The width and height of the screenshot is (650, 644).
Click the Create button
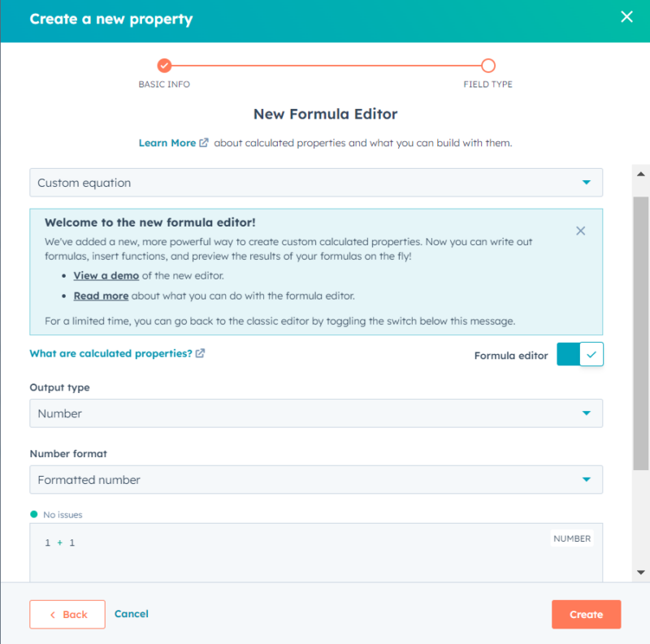click(586, 614)
